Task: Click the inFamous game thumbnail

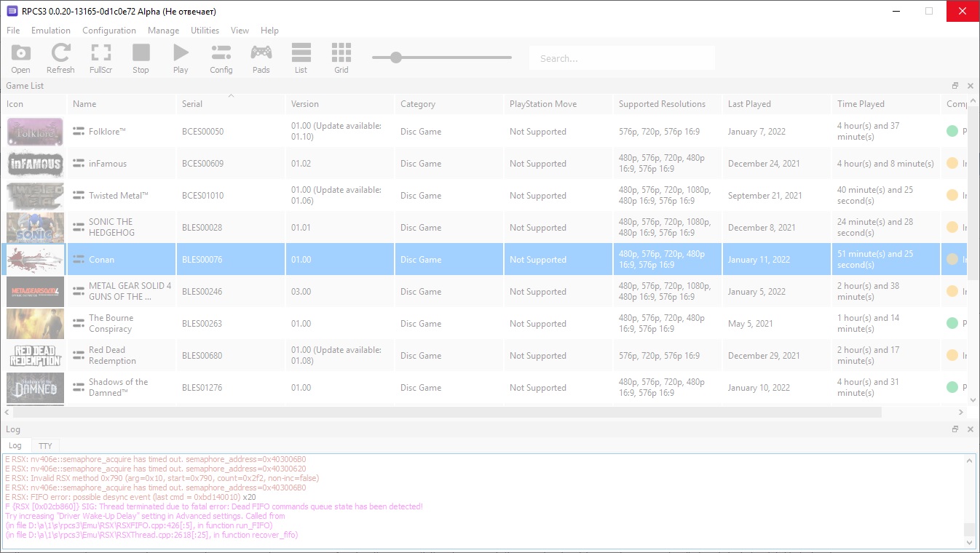Action: (x=35, y=164)
